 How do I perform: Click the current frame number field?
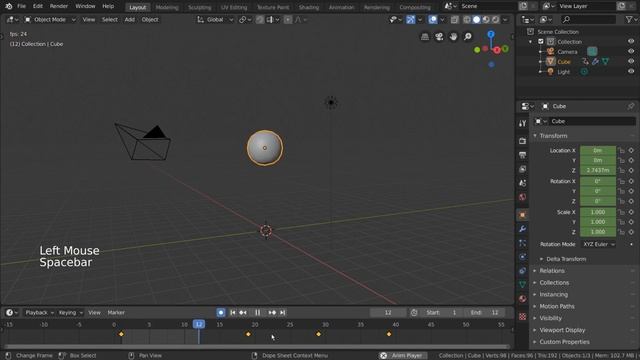[388, 313]
